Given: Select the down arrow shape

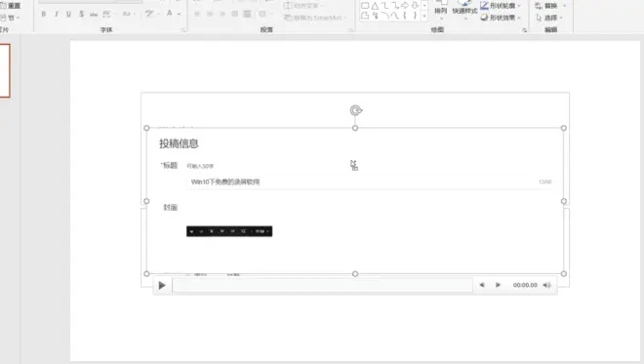Looking at the screenshot, I should pos(415,6).
